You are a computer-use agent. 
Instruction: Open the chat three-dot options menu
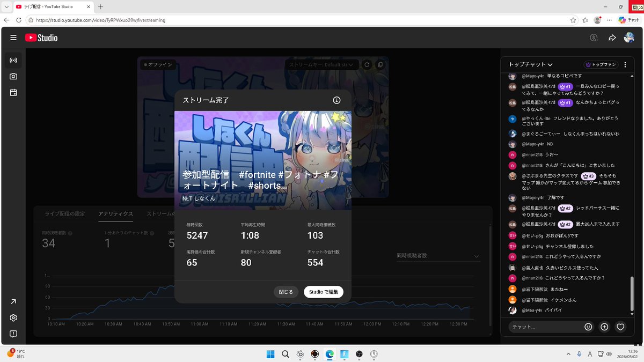(x=625, y=64)
